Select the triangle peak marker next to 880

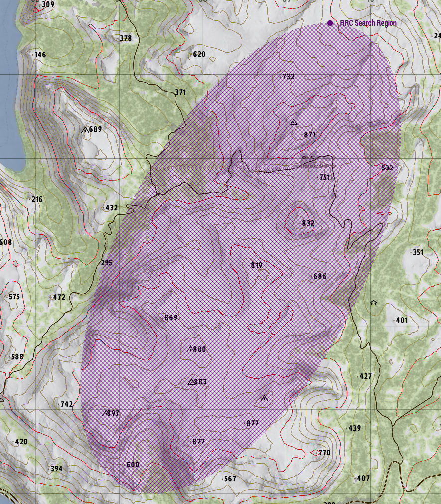coord(190,349)
